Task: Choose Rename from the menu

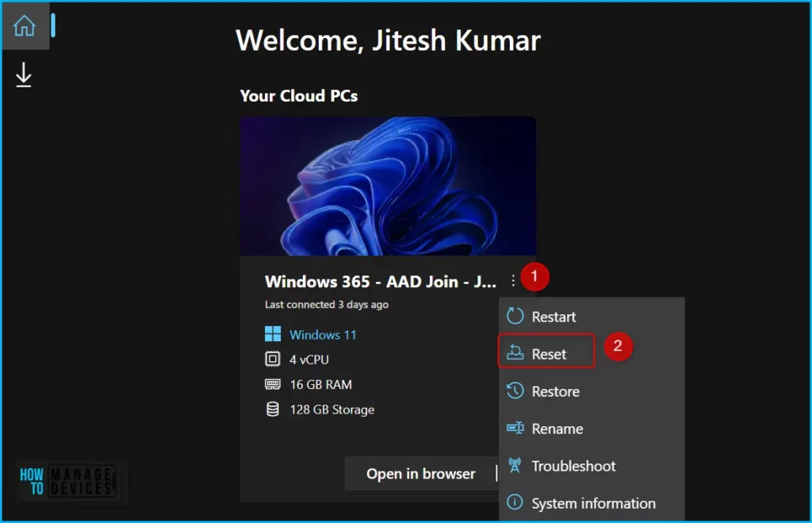Action: (x=592, y=429)
